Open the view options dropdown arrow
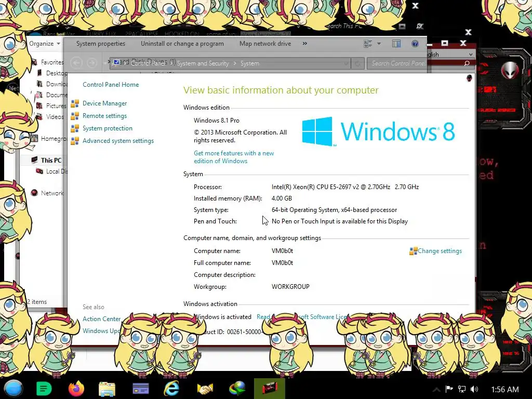532x399 pixels. pos(379,44)
